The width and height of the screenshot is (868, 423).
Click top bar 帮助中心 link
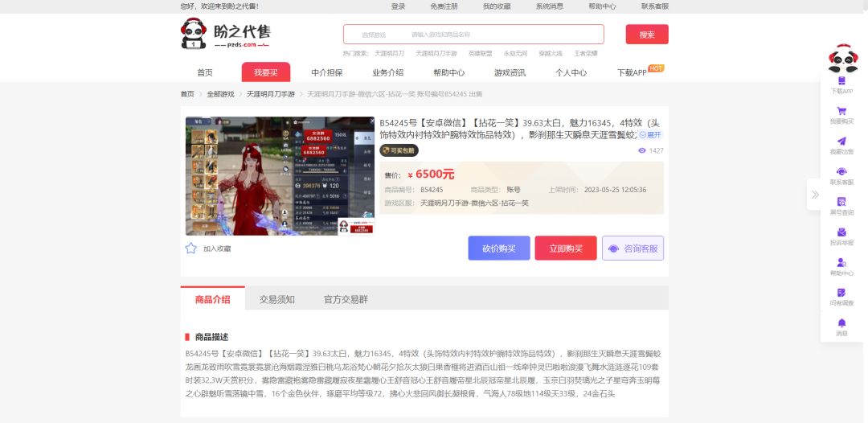pos(602,6)
